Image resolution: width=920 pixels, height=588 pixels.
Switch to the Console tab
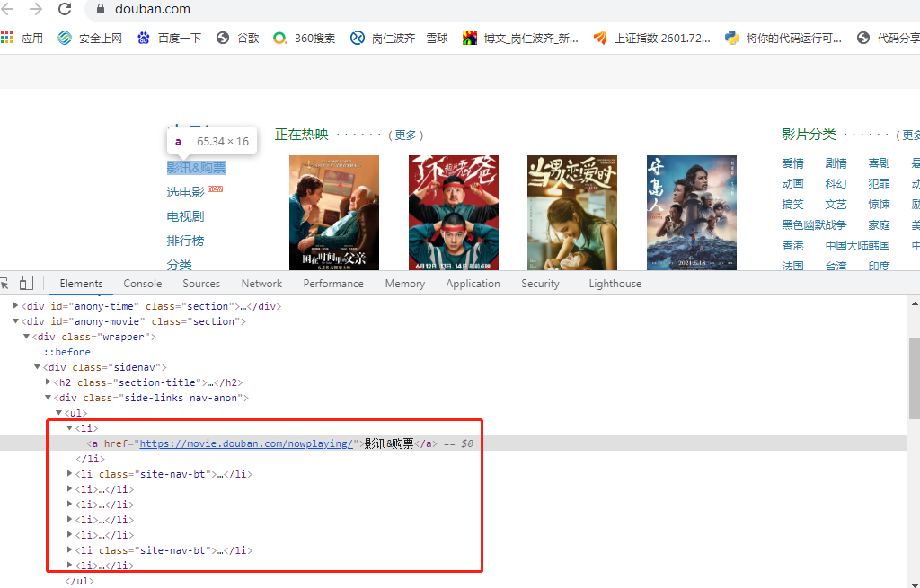point(142,283)
